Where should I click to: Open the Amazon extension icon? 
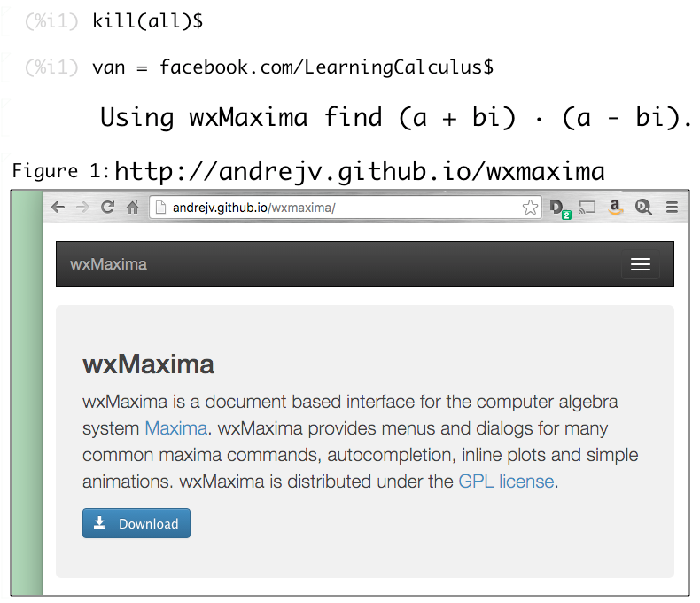(x=615, y=208)
